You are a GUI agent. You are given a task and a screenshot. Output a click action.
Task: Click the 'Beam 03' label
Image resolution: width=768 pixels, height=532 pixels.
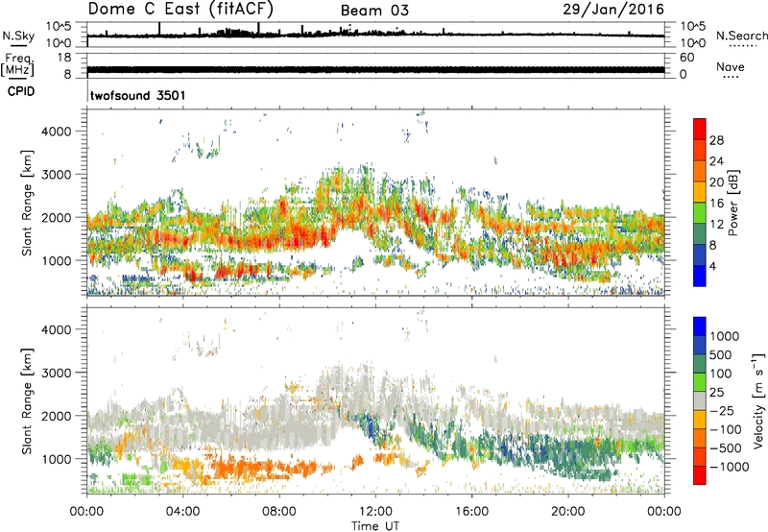coord(374,11)
